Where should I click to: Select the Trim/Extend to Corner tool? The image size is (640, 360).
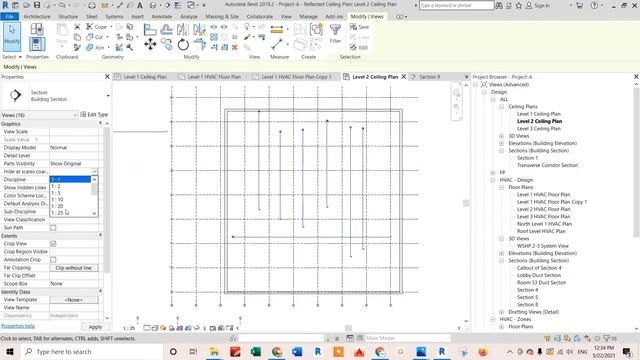coord(199,44)
